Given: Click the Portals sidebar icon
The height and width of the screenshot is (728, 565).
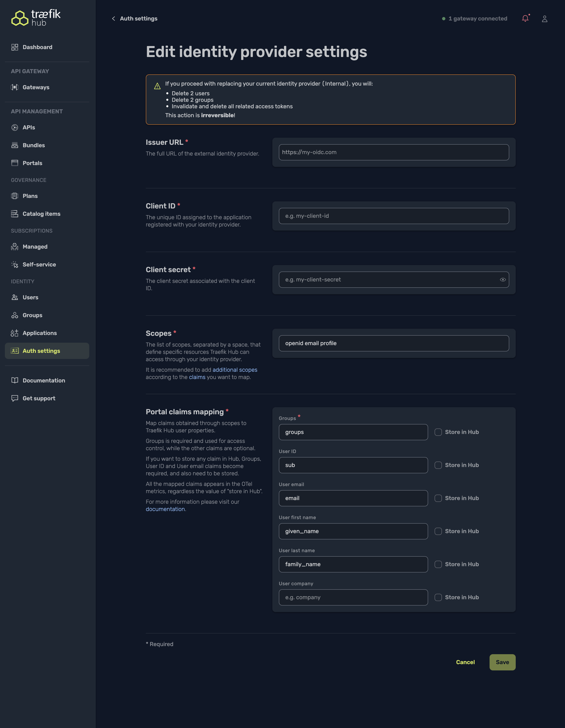Looking at the screenshot, I should (x=15, y=163).
